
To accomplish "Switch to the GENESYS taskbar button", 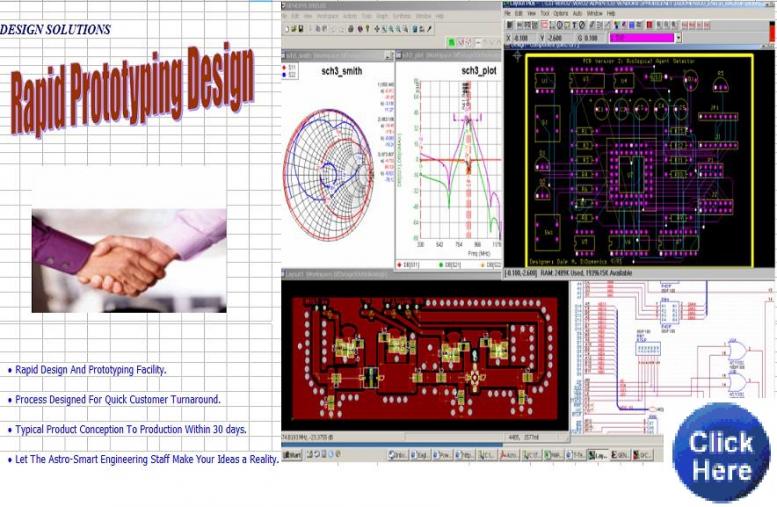I will tap(620, 454).
